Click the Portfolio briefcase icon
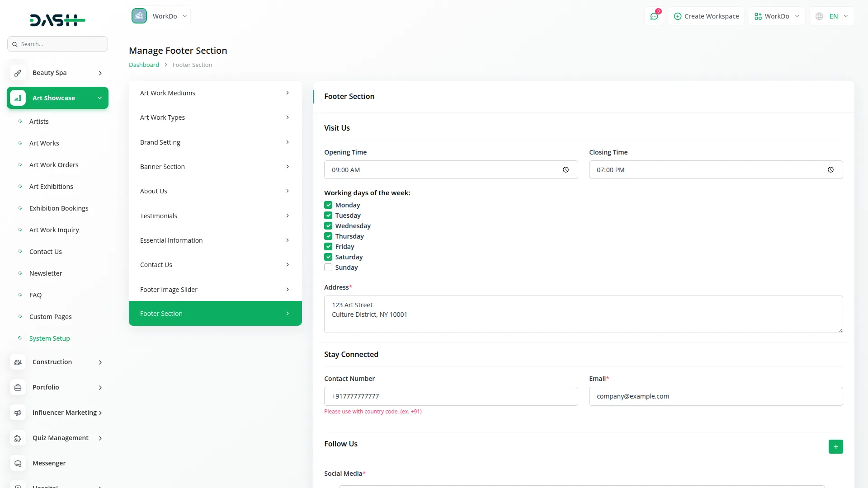This screenshot has height=488, width=868. tap(18, 387)
